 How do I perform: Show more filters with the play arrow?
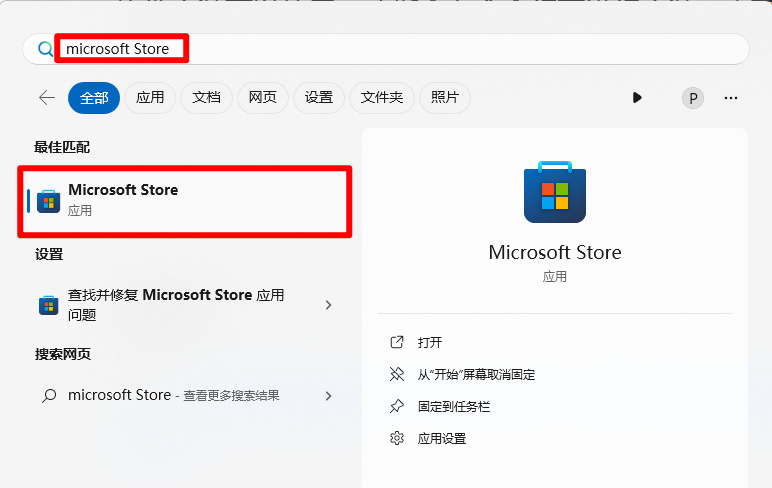(637, 98)
